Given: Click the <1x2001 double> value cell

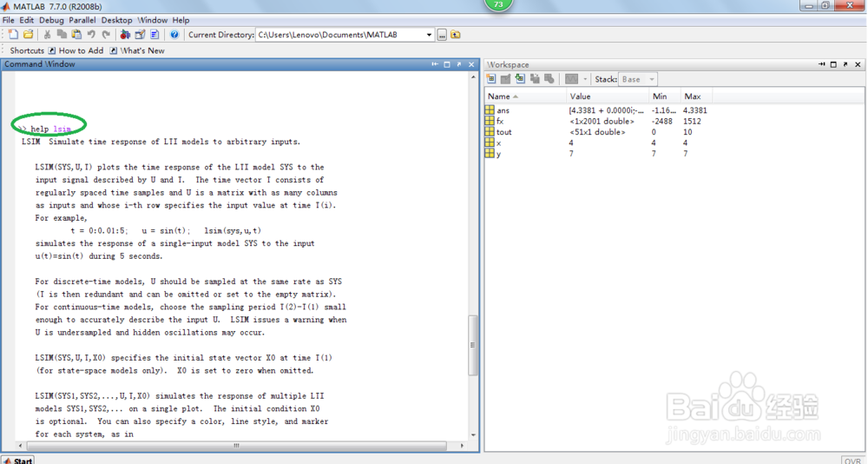Looking at the screenshot, I should pyautogui.click(x=602, y=121).
